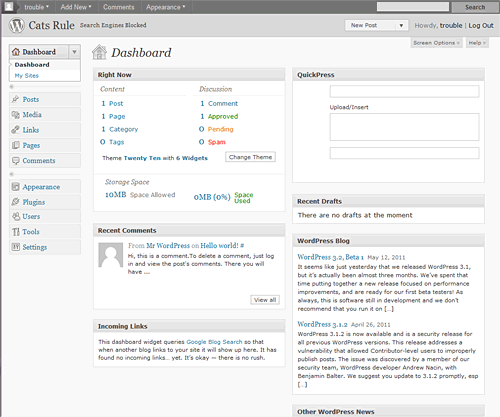Viewport: 500px width, 417px height.
Task: Select My Sites submenu item
Action: point(27,76)
